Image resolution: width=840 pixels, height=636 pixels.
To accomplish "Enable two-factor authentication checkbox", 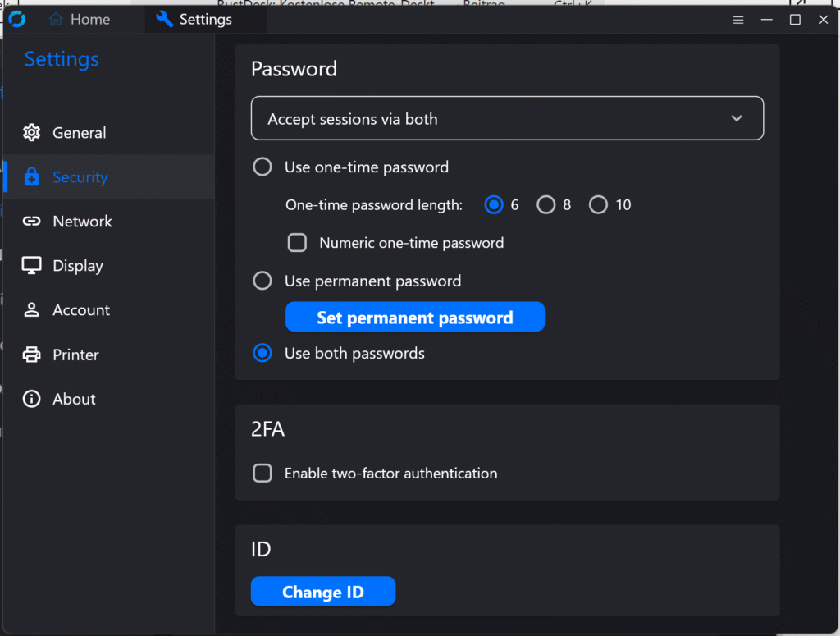I will pyautogui.click(x=262, y=474).
